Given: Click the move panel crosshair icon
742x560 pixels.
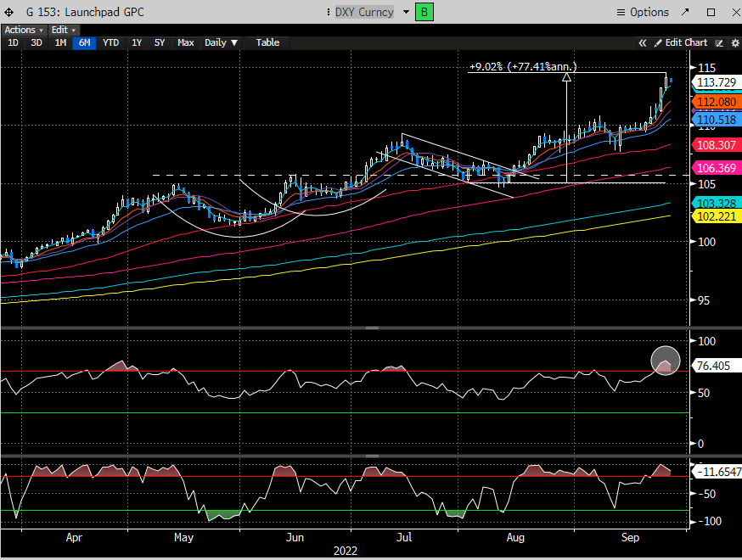Looking at the screenshot, I should pos(8,13).
